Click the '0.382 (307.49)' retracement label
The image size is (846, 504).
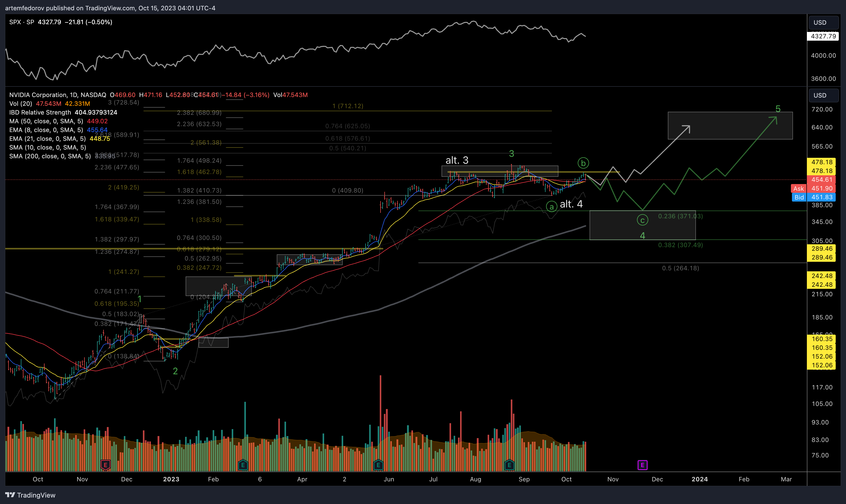point(680,245)
